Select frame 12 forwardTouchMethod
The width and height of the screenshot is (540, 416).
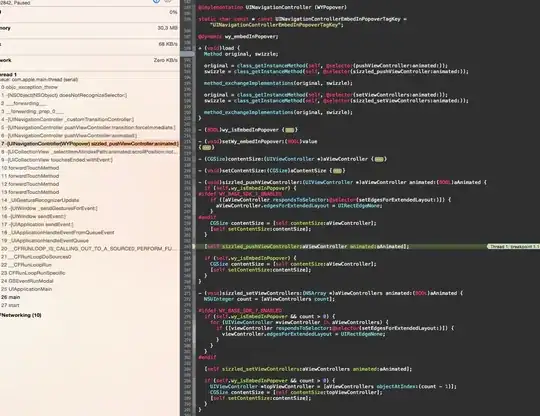[x=30, y=184]
